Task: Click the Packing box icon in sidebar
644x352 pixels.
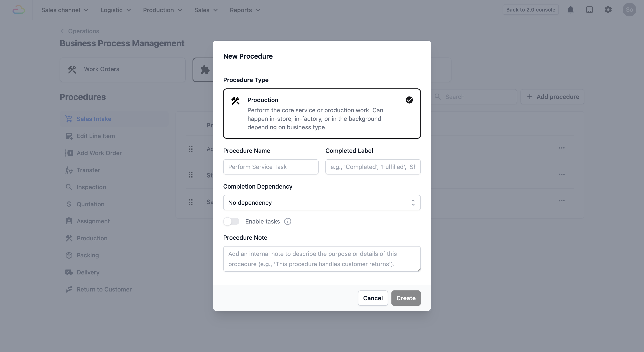Action: 69,255
